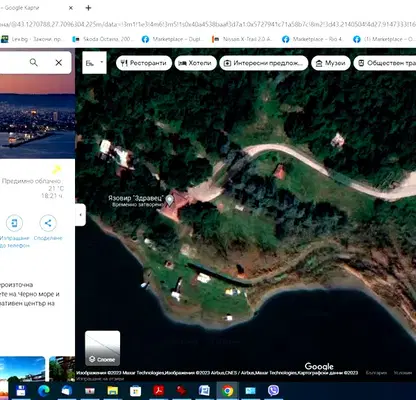Screen dimensions: 416x400
Task: Click the search magnifier icon
Action: pos(34,62)
